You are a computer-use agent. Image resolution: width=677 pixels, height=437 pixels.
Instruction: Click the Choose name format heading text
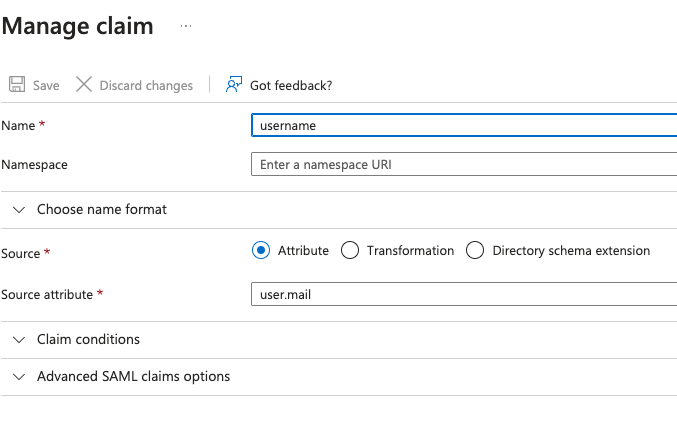(x=101, y=209)
